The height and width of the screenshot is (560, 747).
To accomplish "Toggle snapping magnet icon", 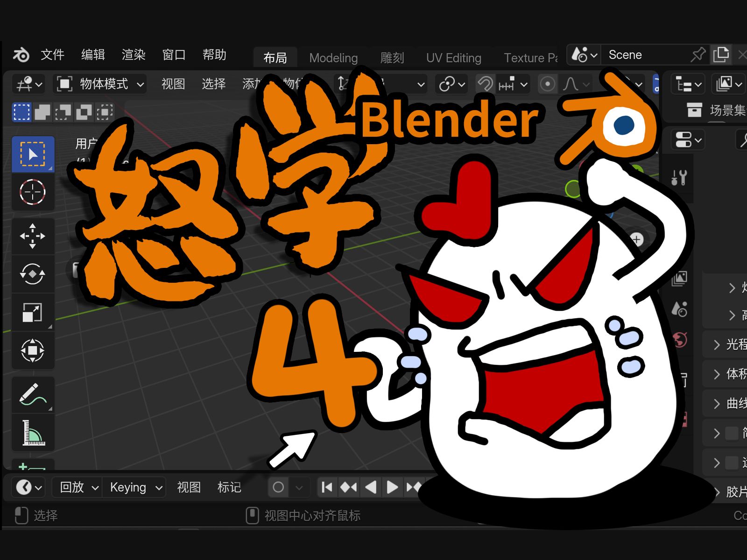I will 485,84.
